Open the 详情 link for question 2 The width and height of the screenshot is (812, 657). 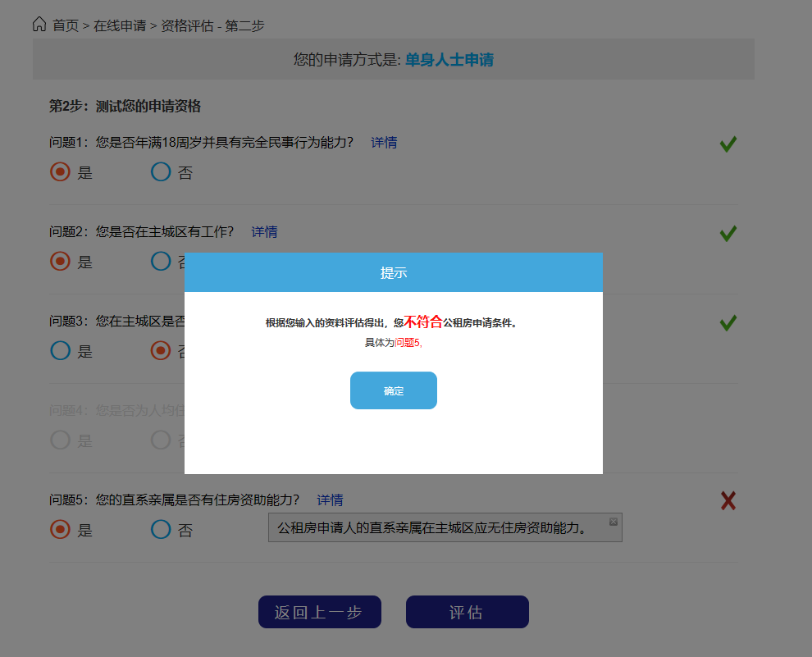click(264, 231)
